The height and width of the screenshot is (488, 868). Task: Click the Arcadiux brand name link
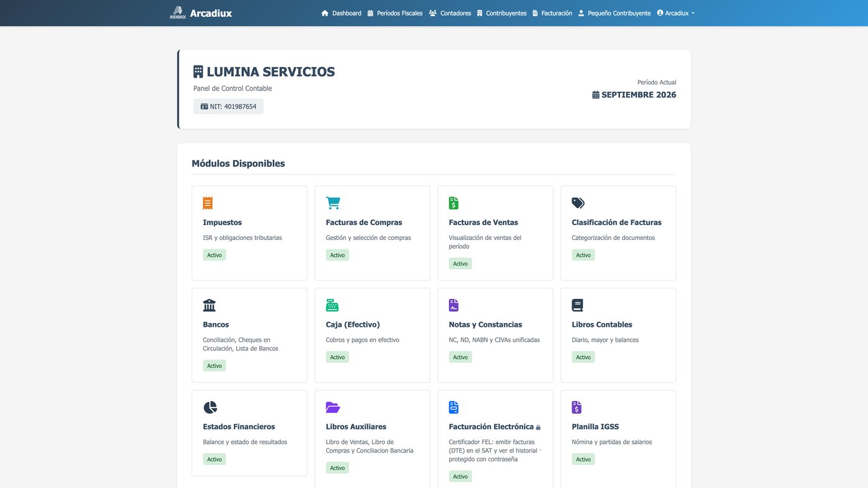211,13
